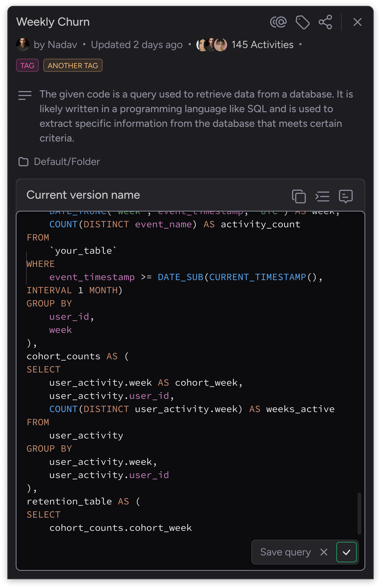
Task: Click the Save query button
Action: pyautogui.click(x=285, y=552)
